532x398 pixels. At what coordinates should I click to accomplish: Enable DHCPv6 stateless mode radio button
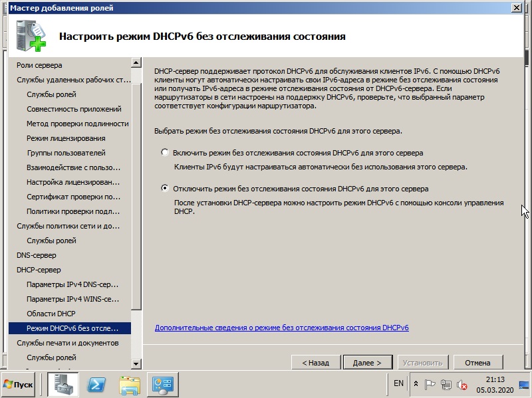pyautogui.click(x=165, y=153)
